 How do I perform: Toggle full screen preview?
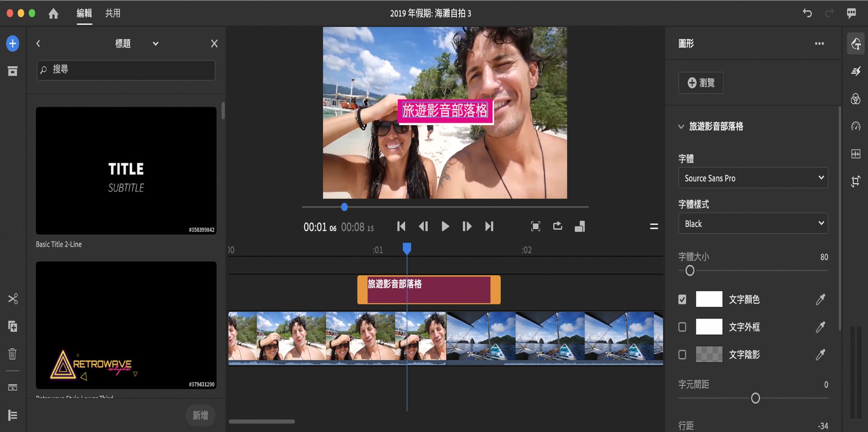pos(535,226)
